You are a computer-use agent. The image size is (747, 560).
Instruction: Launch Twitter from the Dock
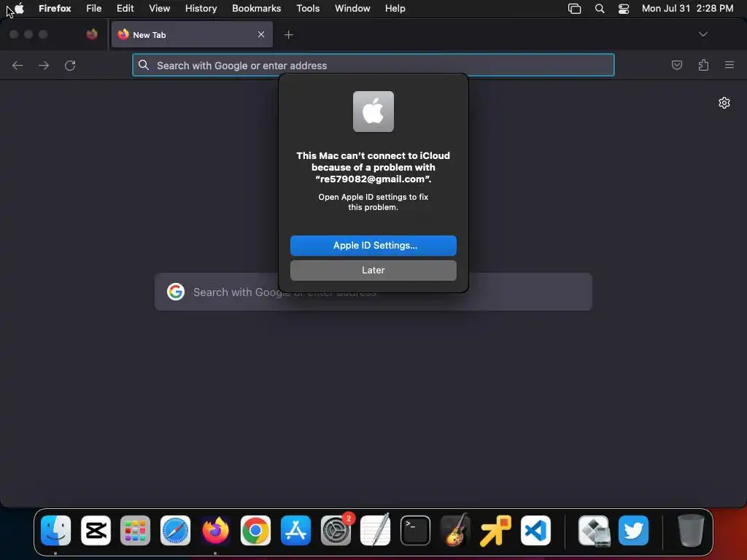pyautogui.click(x=634, y=530)
